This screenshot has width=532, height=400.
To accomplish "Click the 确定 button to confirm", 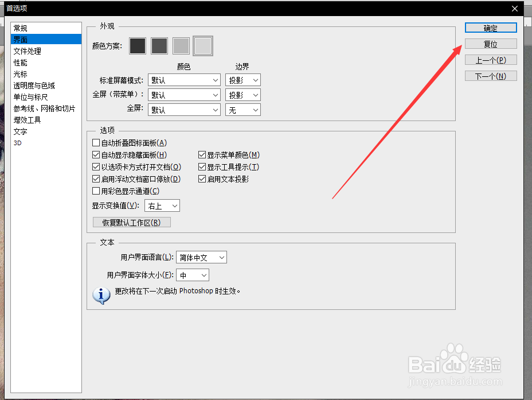I will [490, 28].
